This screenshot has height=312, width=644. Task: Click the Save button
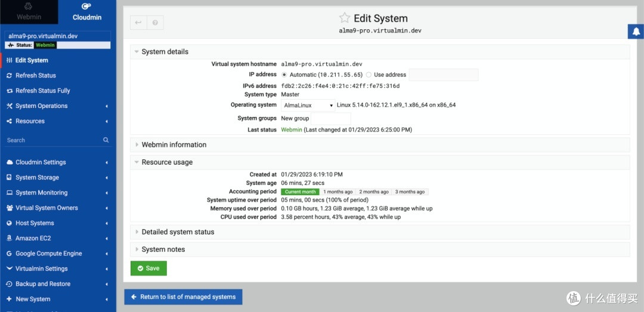(148, 268)
